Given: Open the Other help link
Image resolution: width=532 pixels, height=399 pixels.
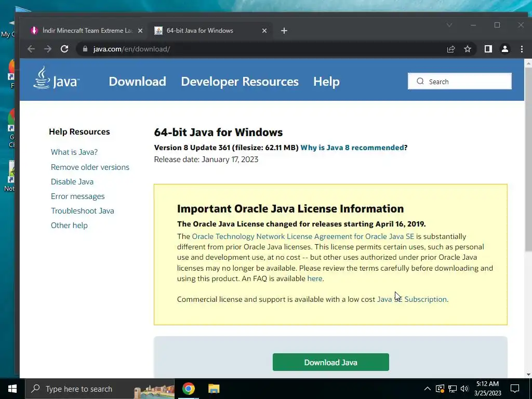Looking at the screenshot, I should coord(69,225).
